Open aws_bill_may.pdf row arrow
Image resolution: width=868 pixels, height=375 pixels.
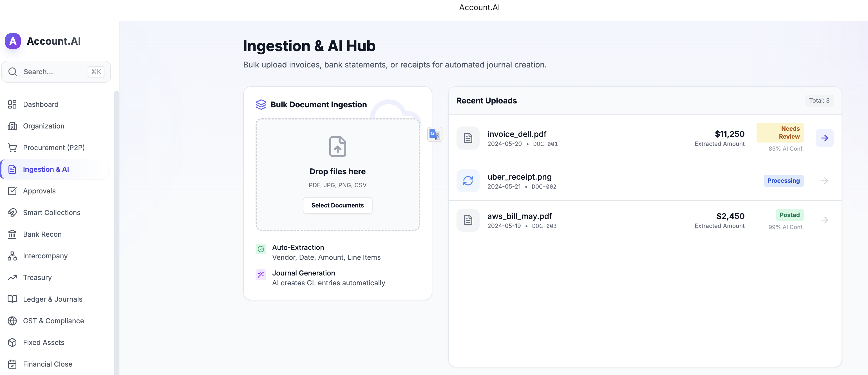824,220
